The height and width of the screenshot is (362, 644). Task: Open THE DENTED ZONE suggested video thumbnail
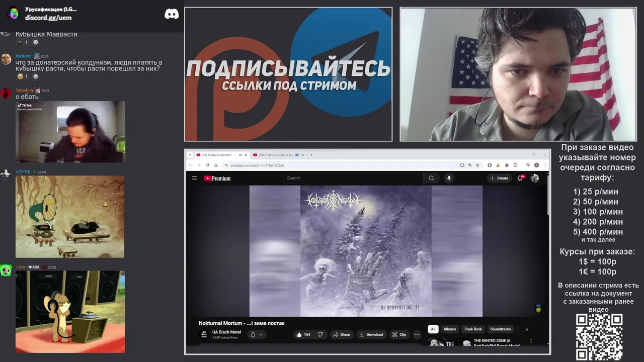[449, 342]
